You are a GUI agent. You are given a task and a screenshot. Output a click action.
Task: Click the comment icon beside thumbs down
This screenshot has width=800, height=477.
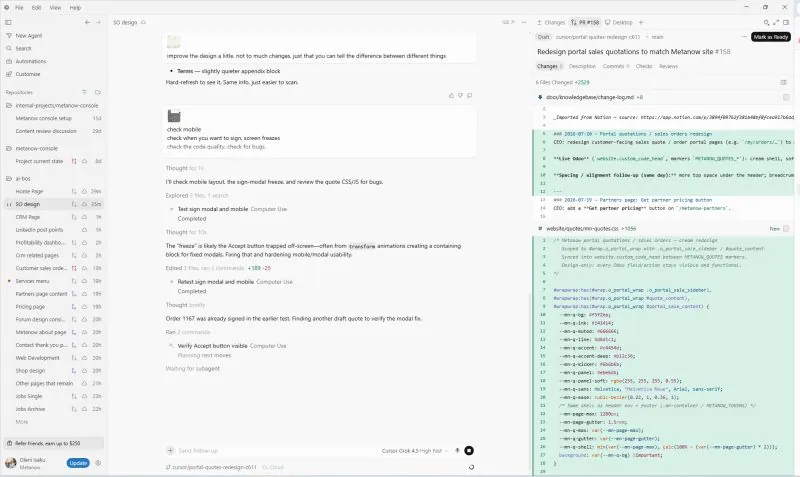pos(469,95)
